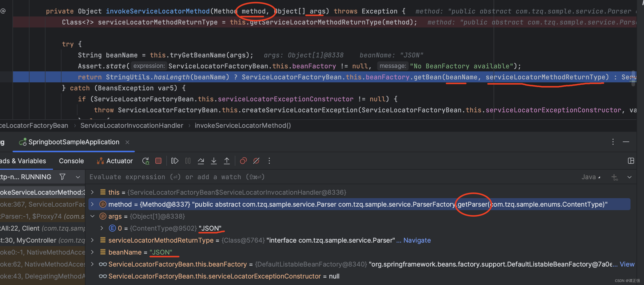Click the Step Out icon

click(227, 161)
